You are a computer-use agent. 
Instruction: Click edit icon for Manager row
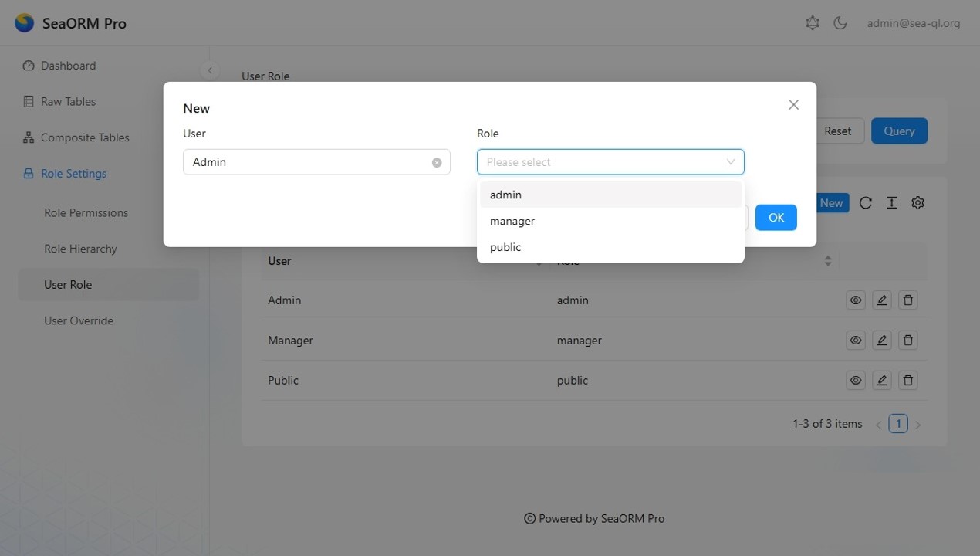882,341
